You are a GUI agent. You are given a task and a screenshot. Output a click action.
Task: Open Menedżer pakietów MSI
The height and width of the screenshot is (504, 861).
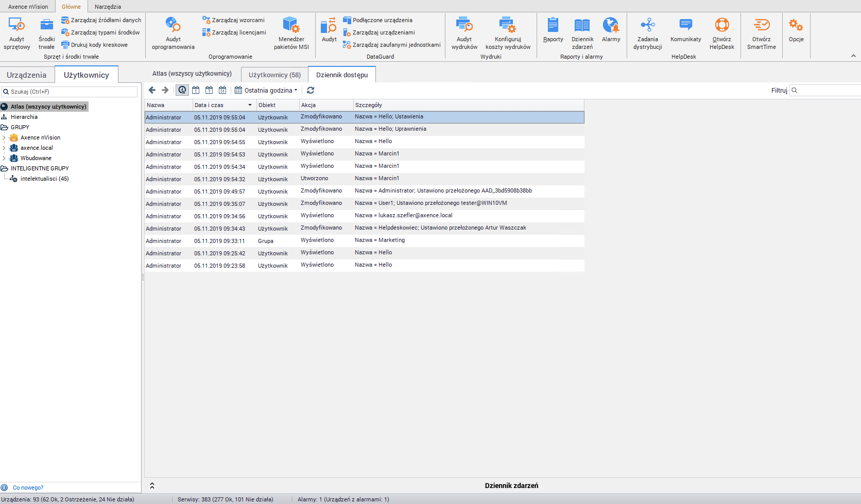(291, 33)
